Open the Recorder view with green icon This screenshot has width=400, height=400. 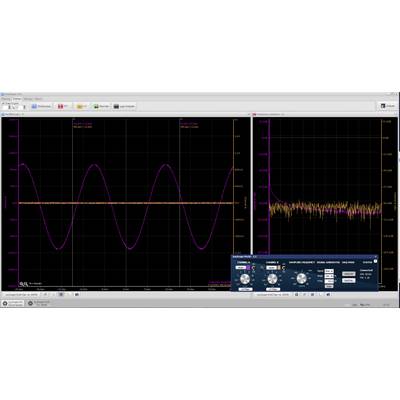click(101, 106)
